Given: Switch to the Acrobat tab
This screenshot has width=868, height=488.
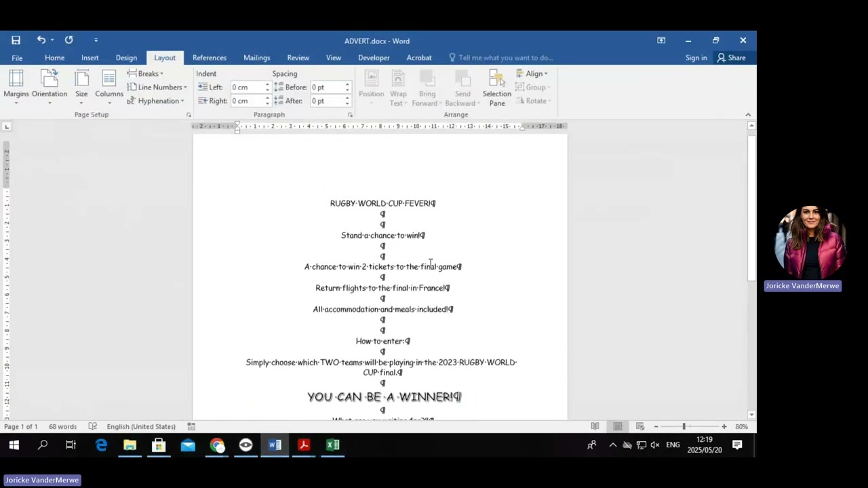Looking at the screenshot, I should click(419, 58).
